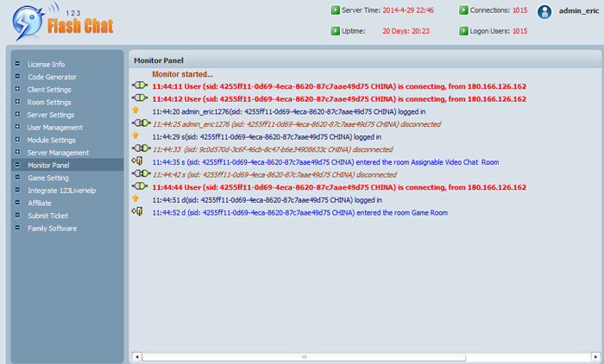Select Server Settings menu item

[51, 115]
